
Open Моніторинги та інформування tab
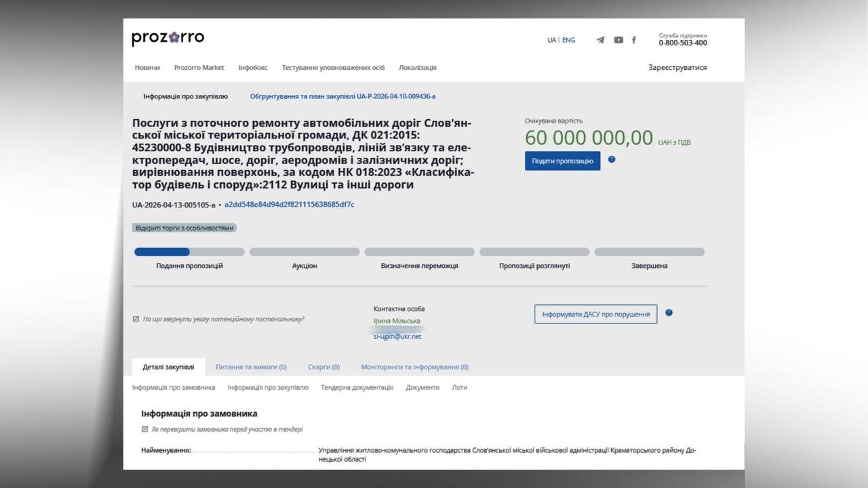pyautogui.click(x=414, y=367)
